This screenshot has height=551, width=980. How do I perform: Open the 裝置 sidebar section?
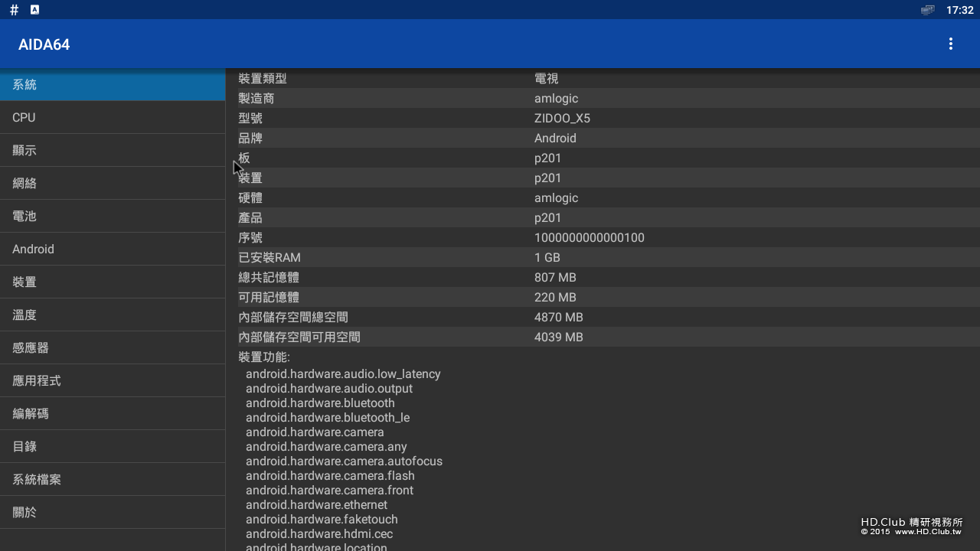coord(113,282)
